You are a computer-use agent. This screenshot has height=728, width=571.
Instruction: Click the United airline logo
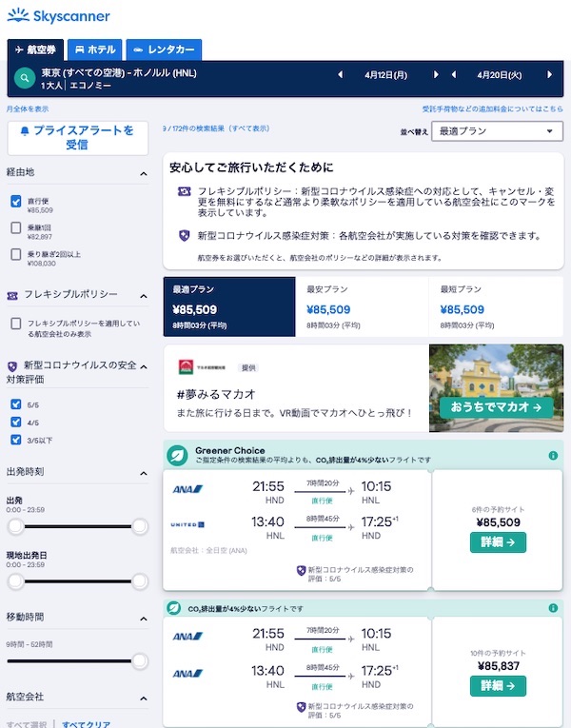[x=187, y=524]
